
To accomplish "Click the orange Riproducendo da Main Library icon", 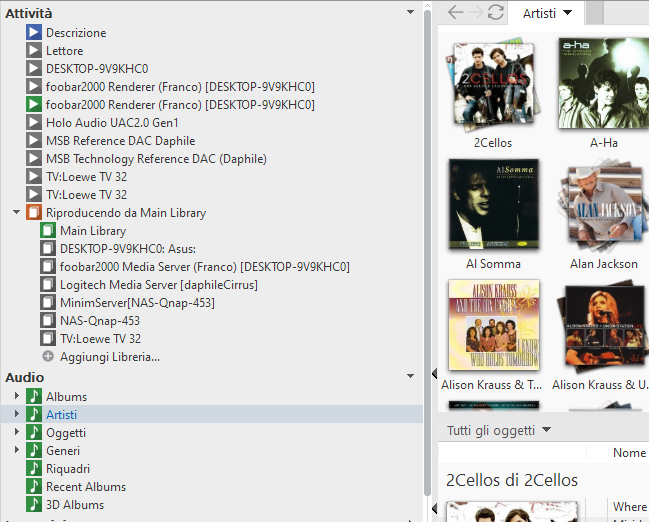I will point(34,212).
